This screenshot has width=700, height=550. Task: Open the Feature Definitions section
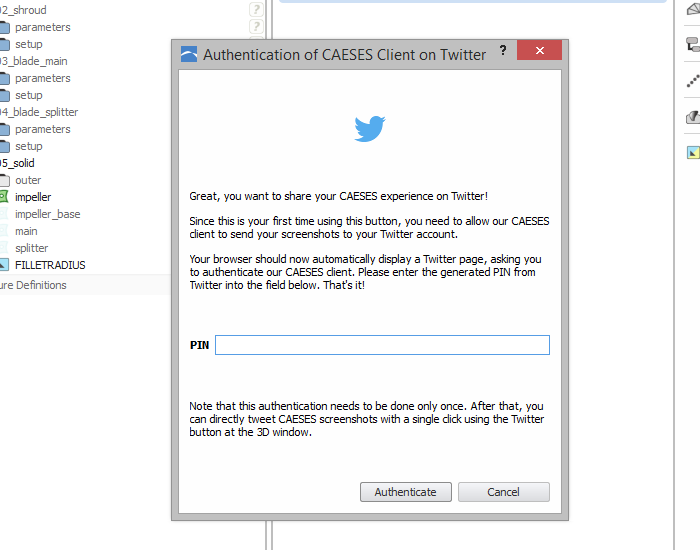pyautogui.click(x=33, y=285)
